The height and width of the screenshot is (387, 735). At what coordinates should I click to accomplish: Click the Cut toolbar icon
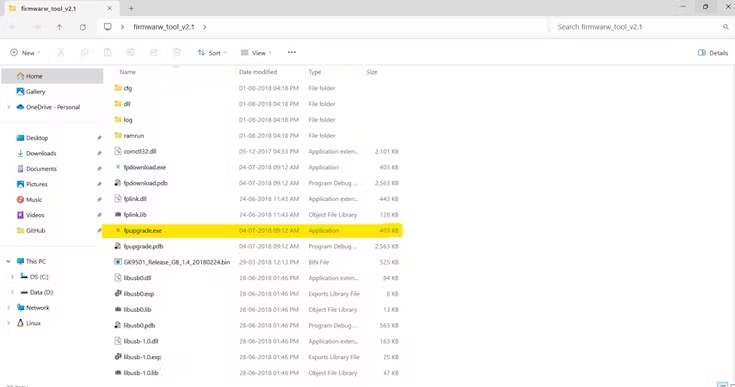click(61, 52)
